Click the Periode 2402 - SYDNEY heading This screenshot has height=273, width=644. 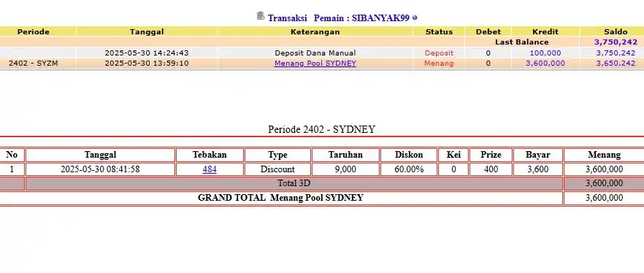coord(321,129)
